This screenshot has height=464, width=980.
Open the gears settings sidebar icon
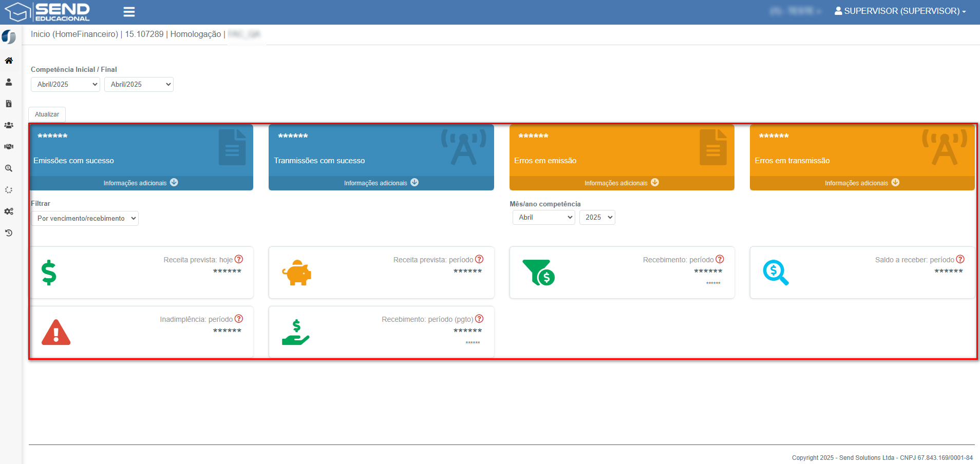click(9, 211)
